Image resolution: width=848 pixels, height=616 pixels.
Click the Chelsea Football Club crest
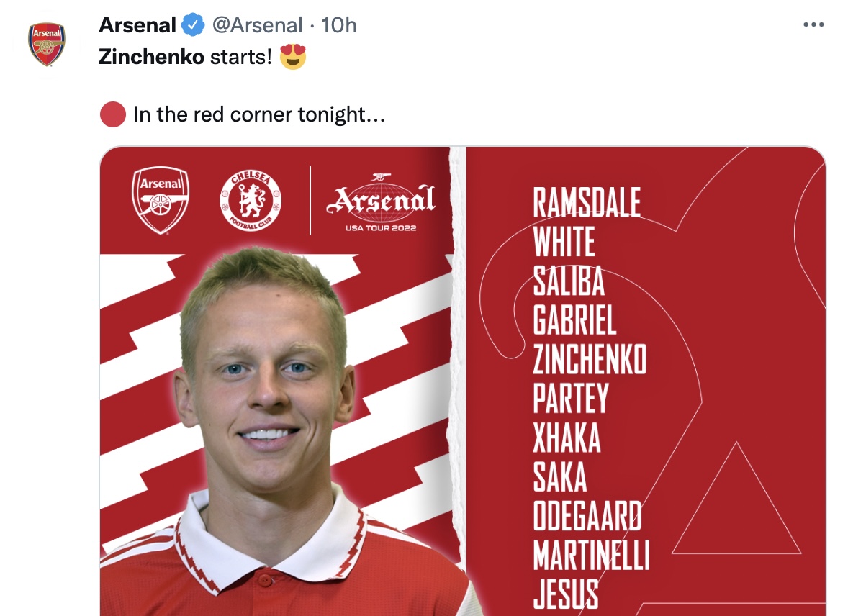pyautogui.click(x=251, y=199)
